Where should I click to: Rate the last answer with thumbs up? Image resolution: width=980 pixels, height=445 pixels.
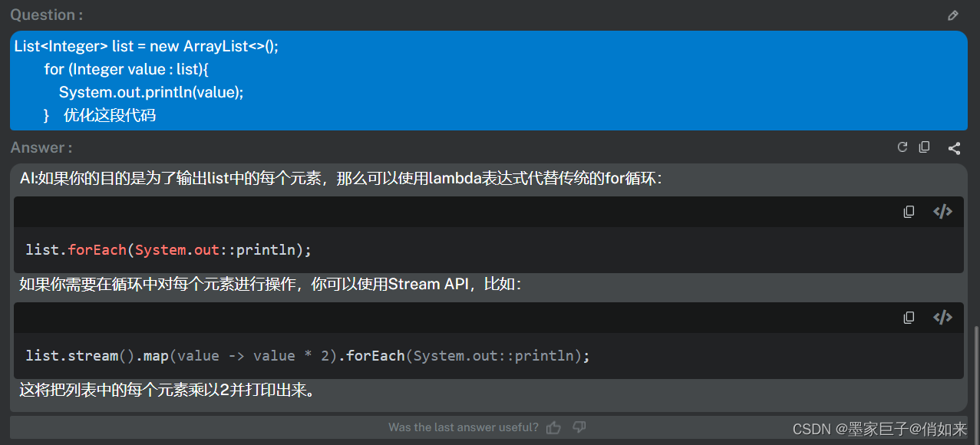(553, 427)
